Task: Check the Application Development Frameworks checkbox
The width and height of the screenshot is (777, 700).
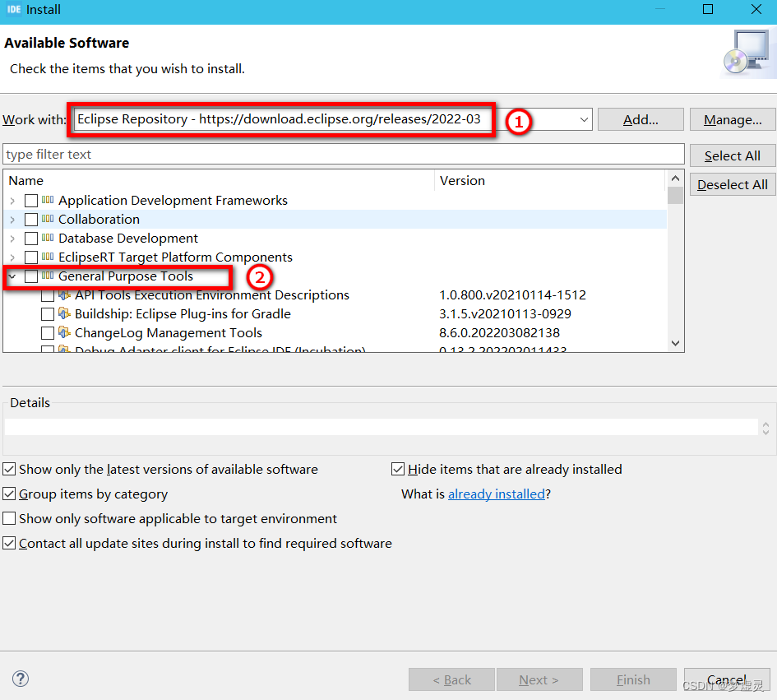Action: 31,200
